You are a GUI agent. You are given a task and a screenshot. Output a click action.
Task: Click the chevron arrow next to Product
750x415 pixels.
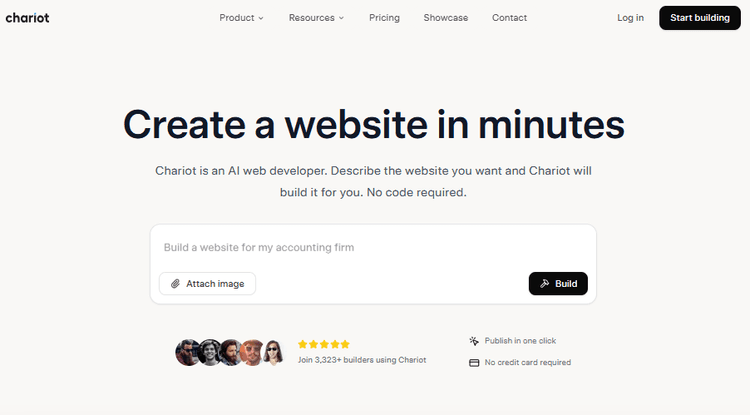click(261, 18)
